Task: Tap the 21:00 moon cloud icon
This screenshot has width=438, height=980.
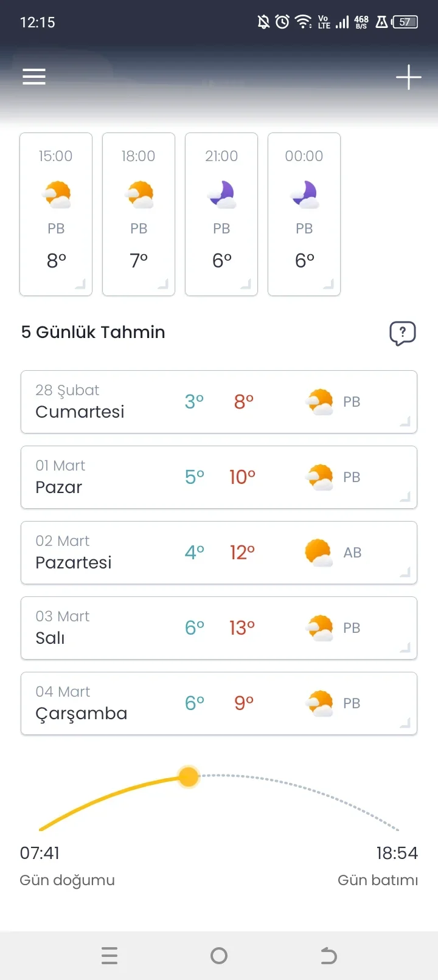Action: [222, 195]
